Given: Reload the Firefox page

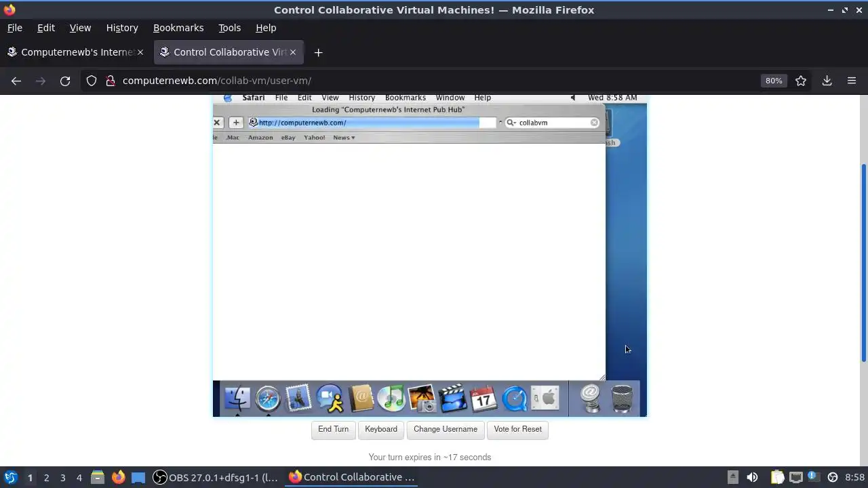Looking at the screenshot, I should [65, 81].
